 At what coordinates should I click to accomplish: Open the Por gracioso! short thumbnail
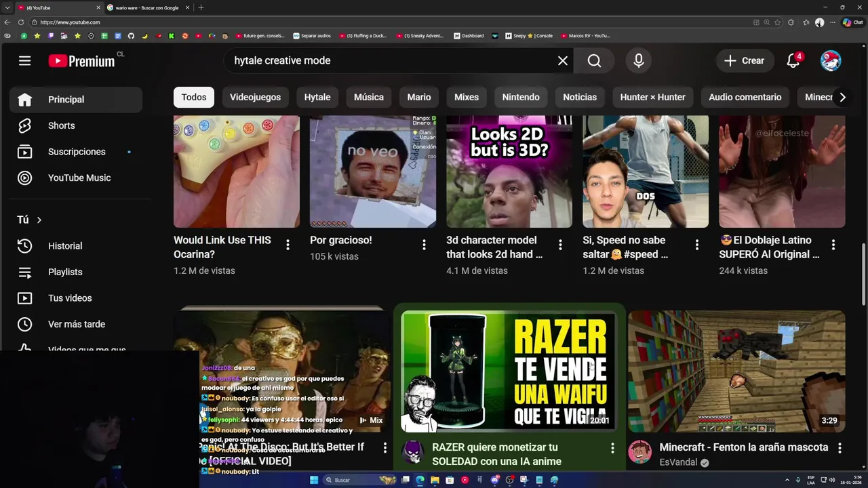373,171
